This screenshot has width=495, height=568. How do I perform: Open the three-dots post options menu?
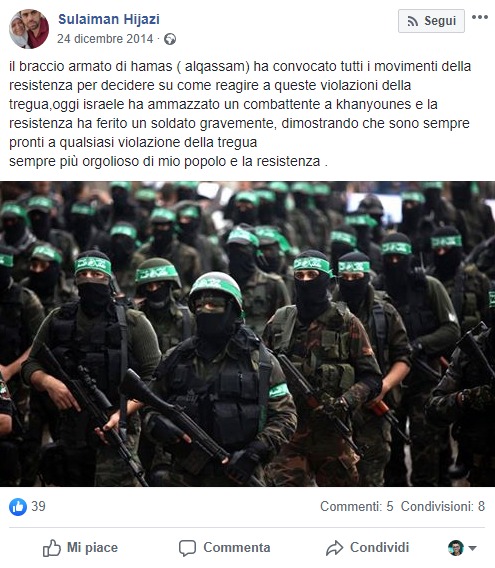(x=479, y=17)
